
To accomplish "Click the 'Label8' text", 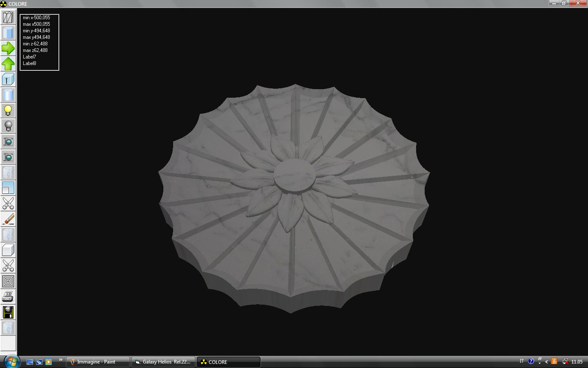I will click(x=29, y=63).
